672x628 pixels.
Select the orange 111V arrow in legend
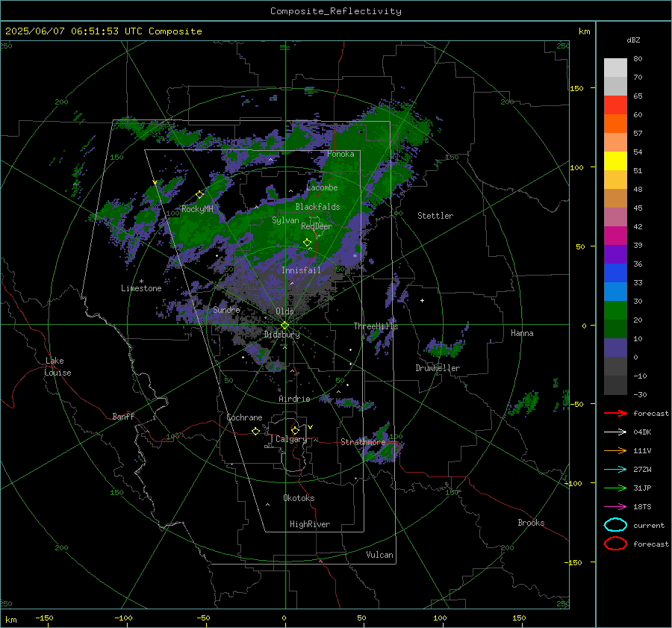(615, 450)
